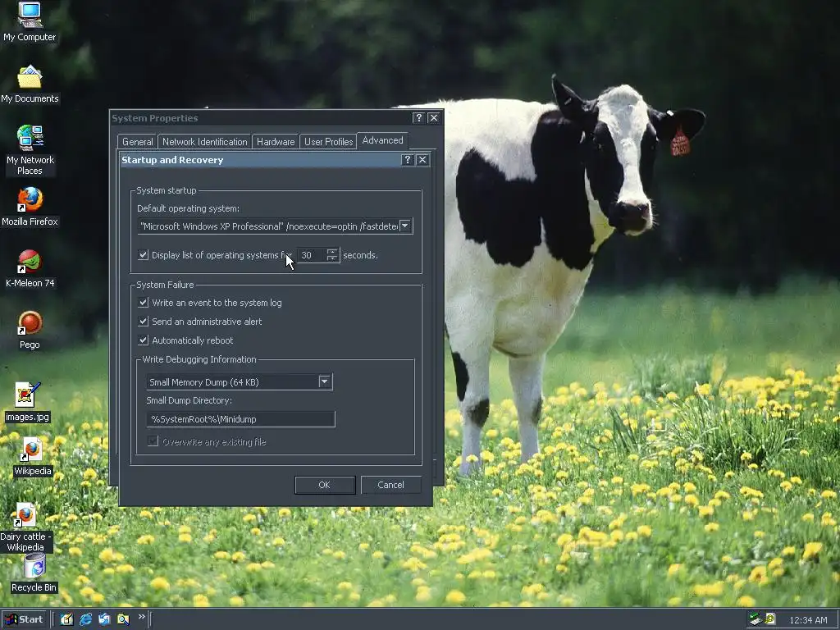Image resolution: width=840 pixels, height=630 pixels.
Task: Toggle Write an event to system log
Action: point(143,303)
